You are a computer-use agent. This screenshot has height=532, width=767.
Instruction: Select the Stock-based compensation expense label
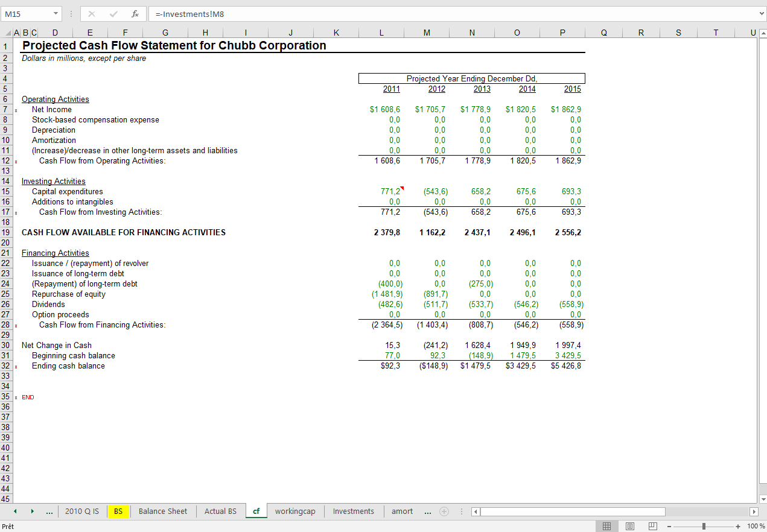[x=95, y=119]
